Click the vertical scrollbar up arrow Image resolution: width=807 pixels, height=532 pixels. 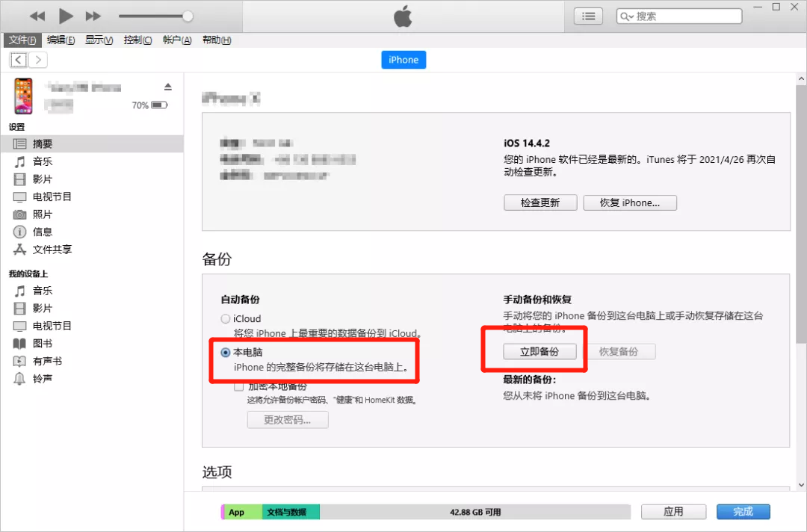801,79
